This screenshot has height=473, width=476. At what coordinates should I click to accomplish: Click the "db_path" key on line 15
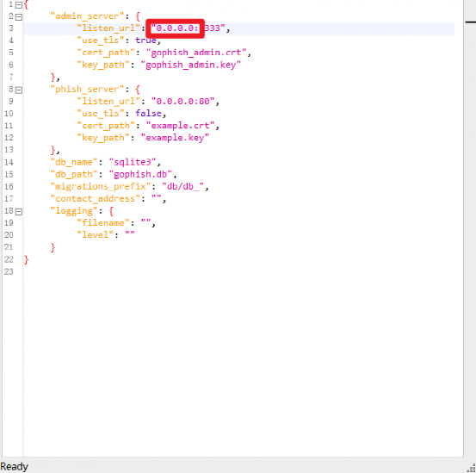tap(74, 174)
